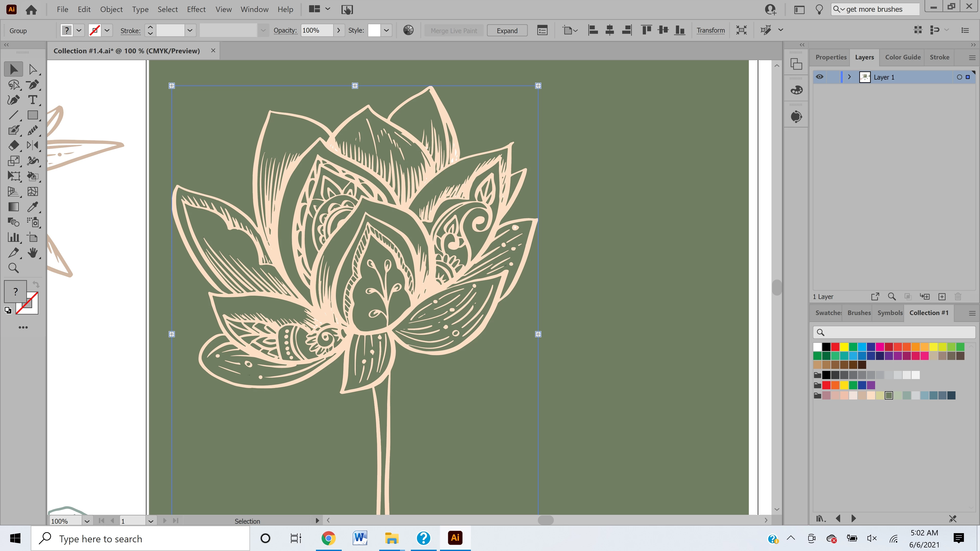Open the Style dropdown
Screen dimensions: 980x551
coord(386,30)
